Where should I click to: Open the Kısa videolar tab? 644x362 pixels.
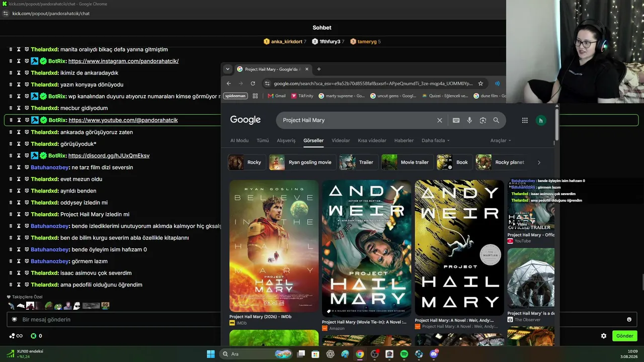point(372,141)
